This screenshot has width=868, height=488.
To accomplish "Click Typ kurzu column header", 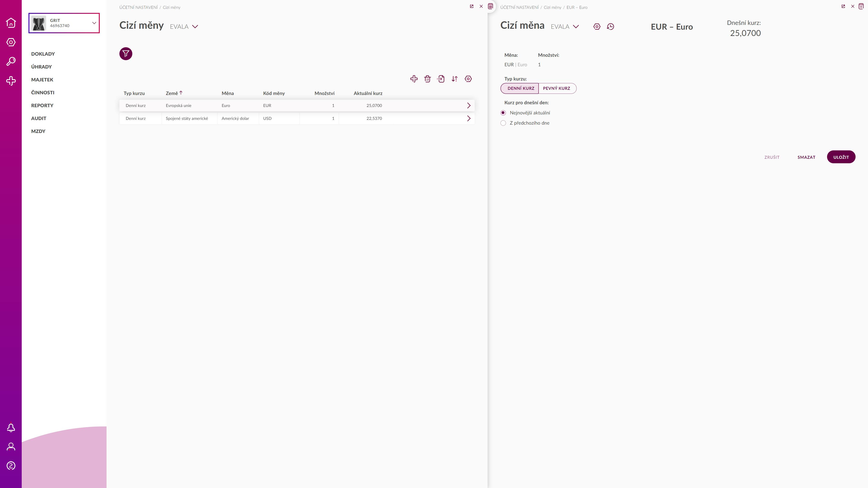I will (x=134, y=93).
